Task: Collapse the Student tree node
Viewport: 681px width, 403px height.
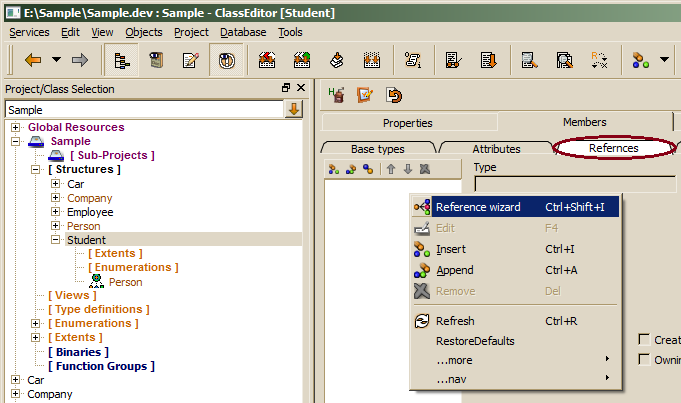Action: 56,240
